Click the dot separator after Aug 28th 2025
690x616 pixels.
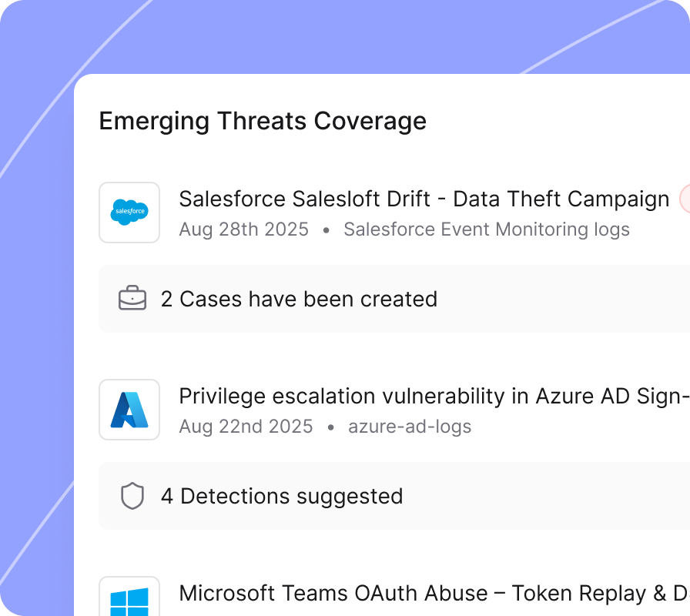[326, 230]
